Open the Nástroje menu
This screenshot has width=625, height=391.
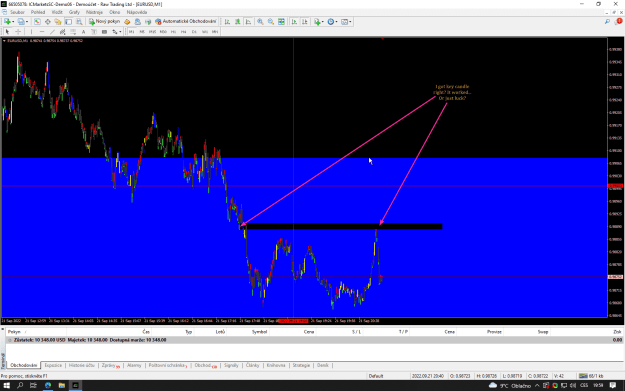(94, 12)
